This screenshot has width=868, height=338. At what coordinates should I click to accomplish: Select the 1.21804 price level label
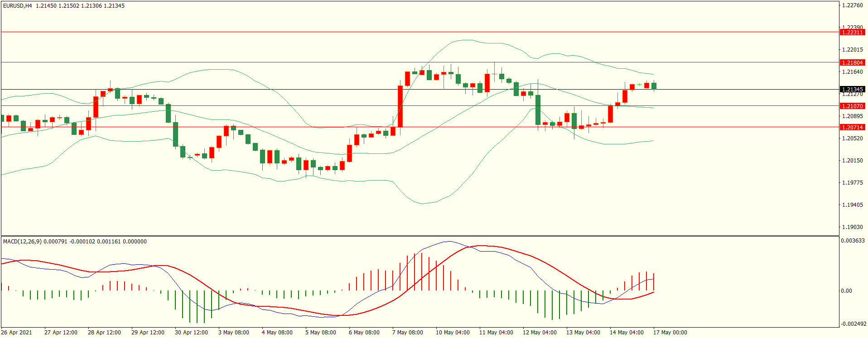point(852,62)
